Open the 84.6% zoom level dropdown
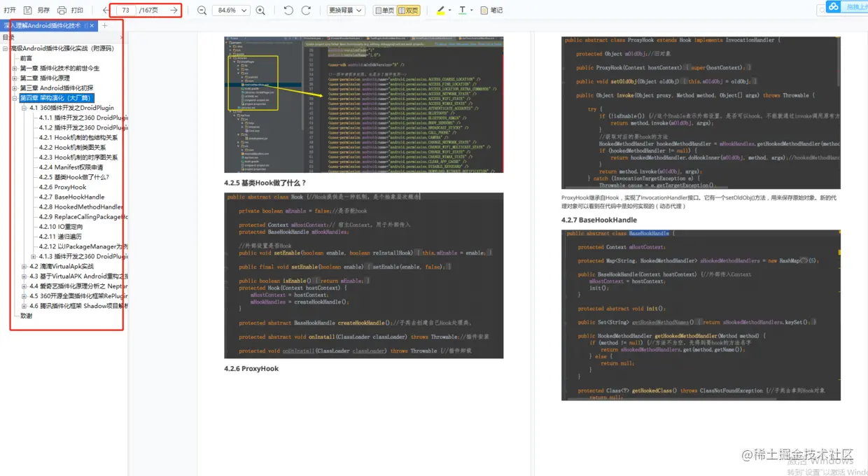The width and height of the screenshot is (868, 476). pyautogui.click(x=232, y=10)
